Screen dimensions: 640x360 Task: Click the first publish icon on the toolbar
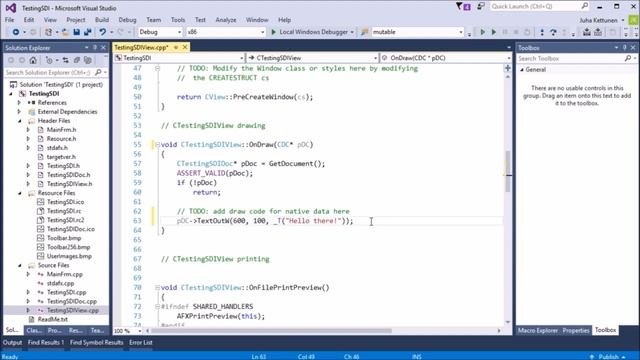point(587,32)
